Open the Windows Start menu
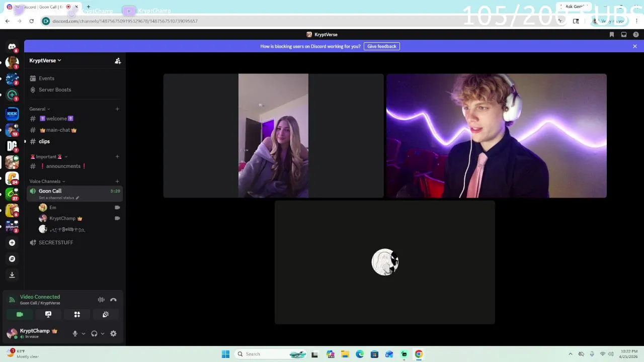 pos(225,354)
